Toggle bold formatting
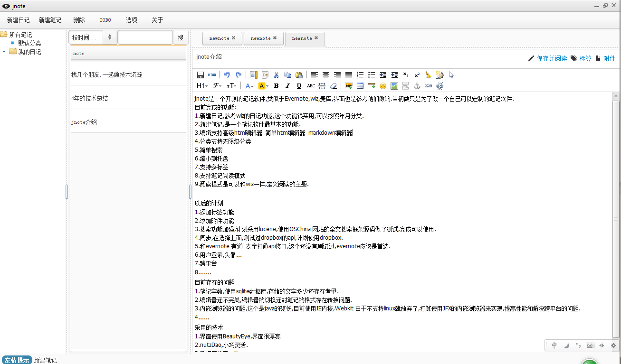Image resolution: width=621 pixels, height=364 pixels. pyautogui.click(x=276, y=86)
